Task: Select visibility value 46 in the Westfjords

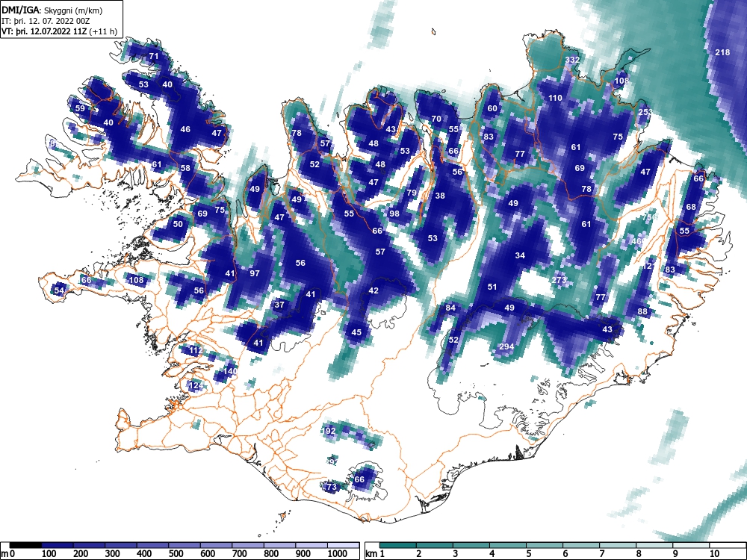Action: tap(185, 129)
